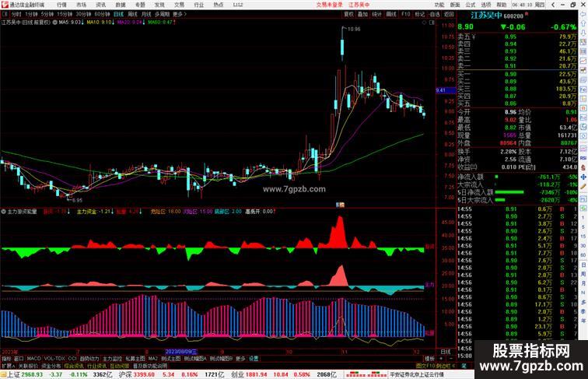Click the 模板 template button

(429, 359)
